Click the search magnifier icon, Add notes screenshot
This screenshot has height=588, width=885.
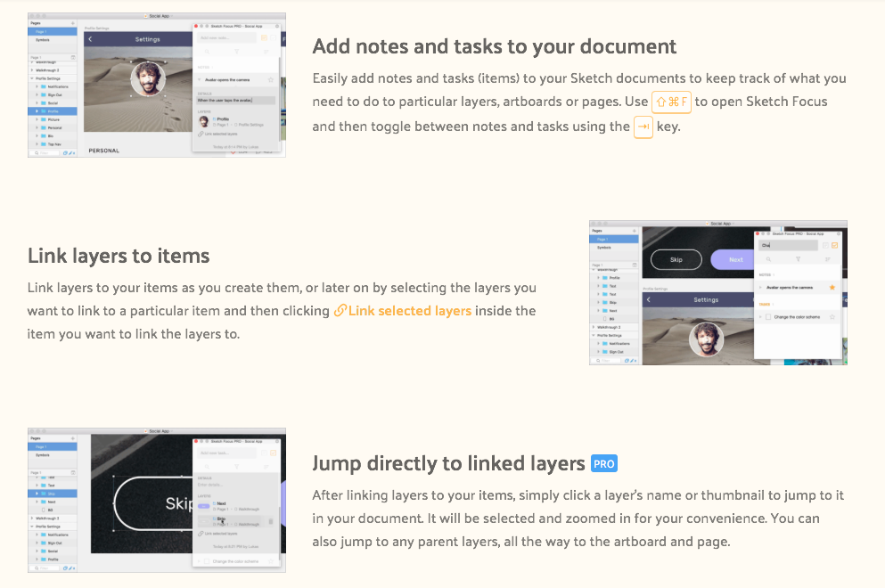coord(207,52)
